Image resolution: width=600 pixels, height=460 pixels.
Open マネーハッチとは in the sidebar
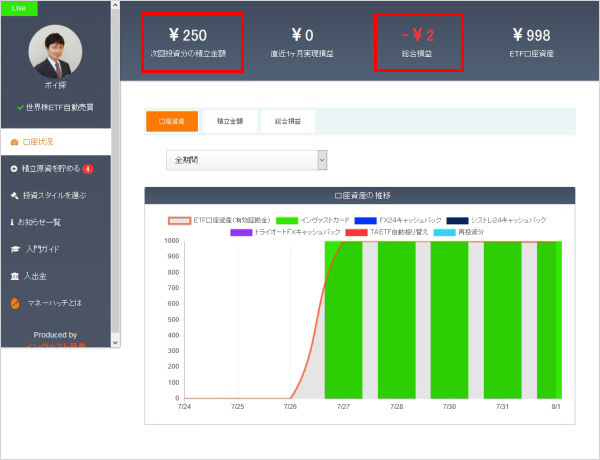pos(56,303)
